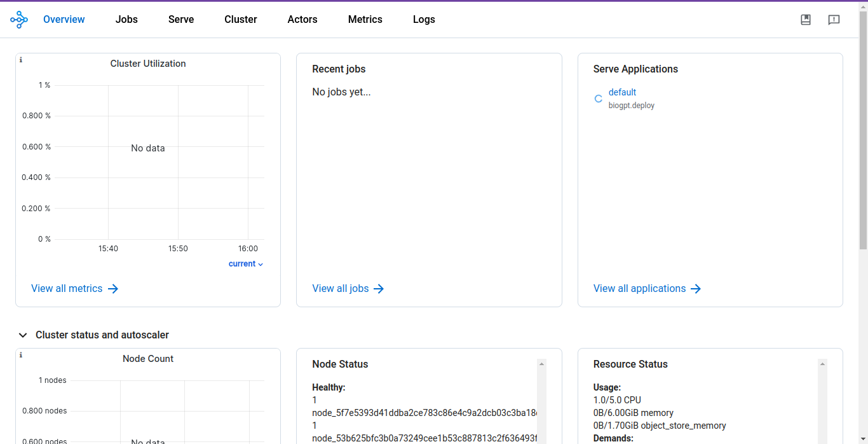Open the Actors tab

point(302,20)
